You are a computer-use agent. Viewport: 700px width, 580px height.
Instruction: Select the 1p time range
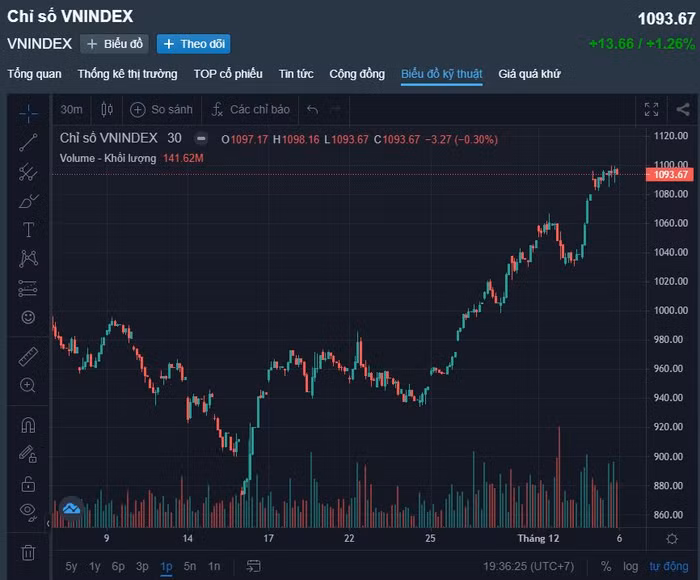[166, 566]
